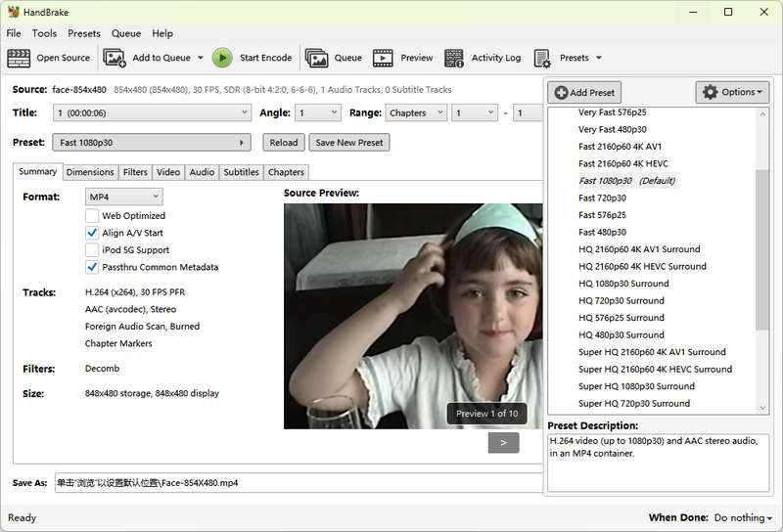This screenshot has height=532, width=783.
Task: Click the Preview film-frame icon
Action: click(x=383, y=58)
